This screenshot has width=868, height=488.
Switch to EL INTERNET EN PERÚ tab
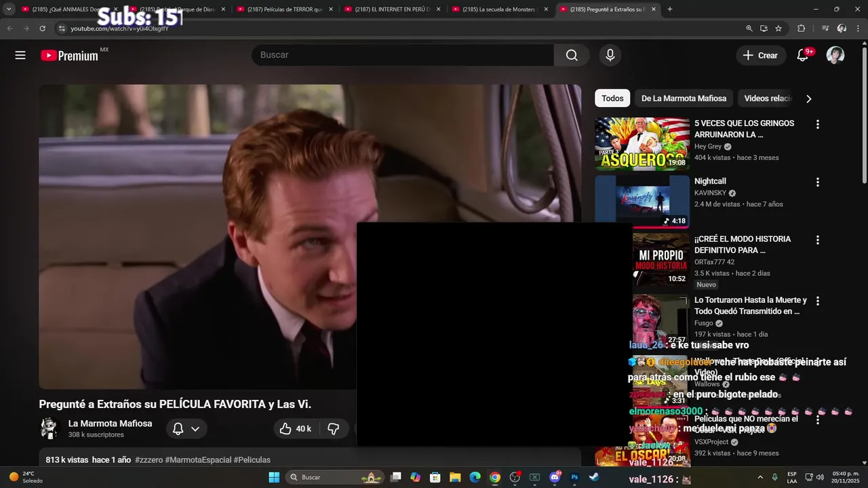point(392,9)
